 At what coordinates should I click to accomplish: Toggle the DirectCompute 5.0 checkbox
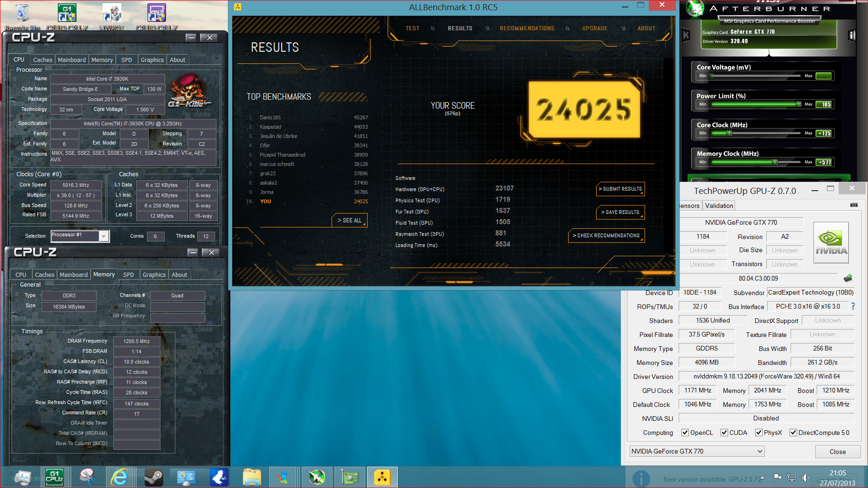tap(793, 433)
